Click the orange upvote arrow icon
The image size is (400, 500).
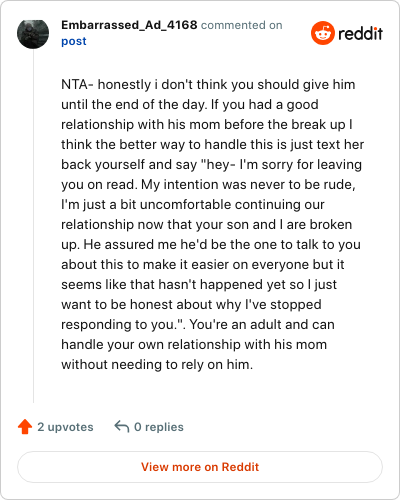(x=25, y=427)
